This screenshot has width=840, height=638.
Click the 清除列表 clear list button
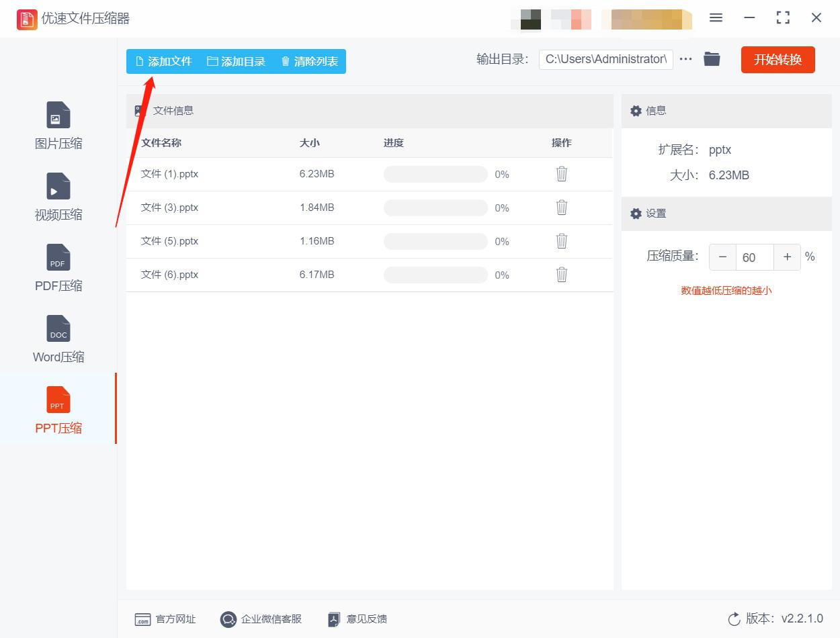(308, 61)
